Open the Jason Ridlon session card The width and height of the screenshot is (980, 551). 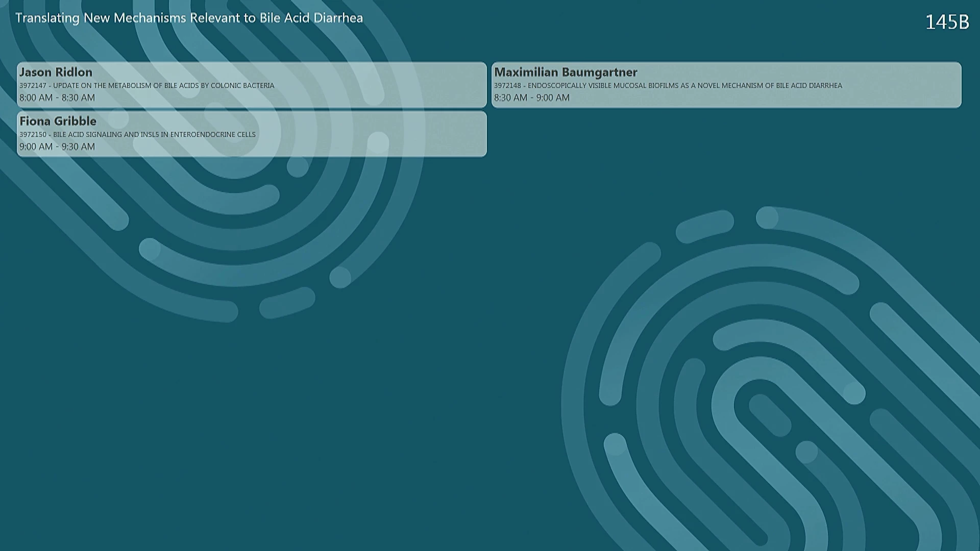tap(252, 85)
